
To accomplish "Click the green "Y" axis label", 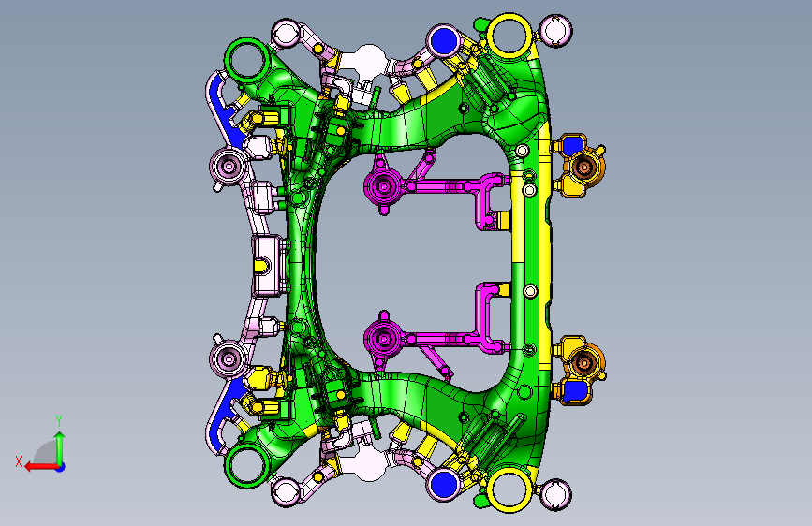I will [59, 421].
